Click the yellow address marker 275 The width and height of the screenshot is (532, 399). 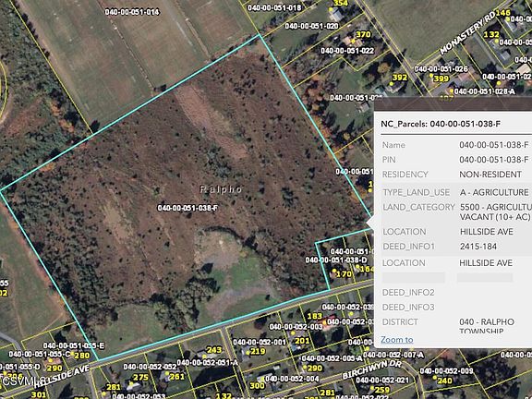[x=140, y=377]
